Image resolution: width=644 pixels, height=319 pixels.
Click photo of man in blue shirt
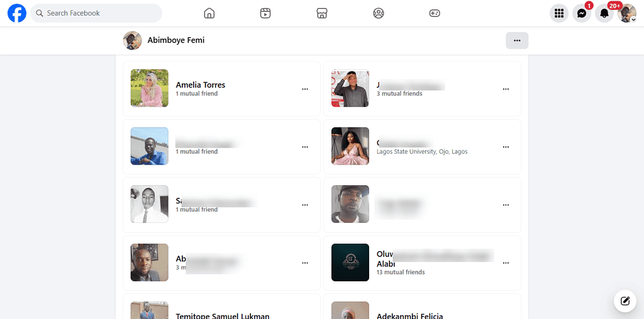pyautogui.click(x=150, y=146)
